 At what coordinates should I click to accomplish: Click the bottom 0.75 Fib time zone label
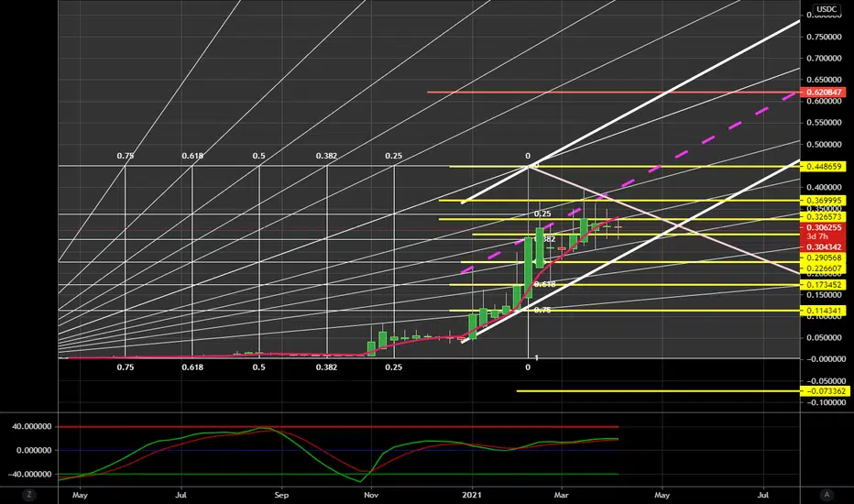[x=126, y=367]
